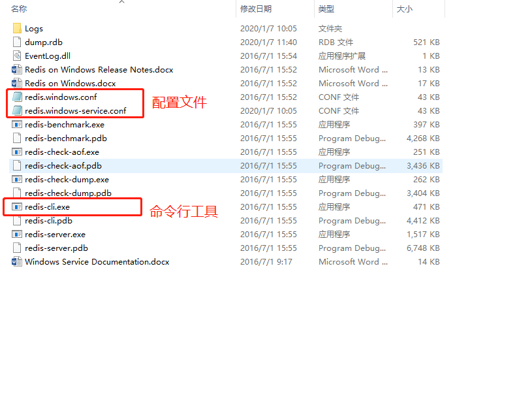
Task: Select the redis-server.exe file name
Action: (55, 235)
